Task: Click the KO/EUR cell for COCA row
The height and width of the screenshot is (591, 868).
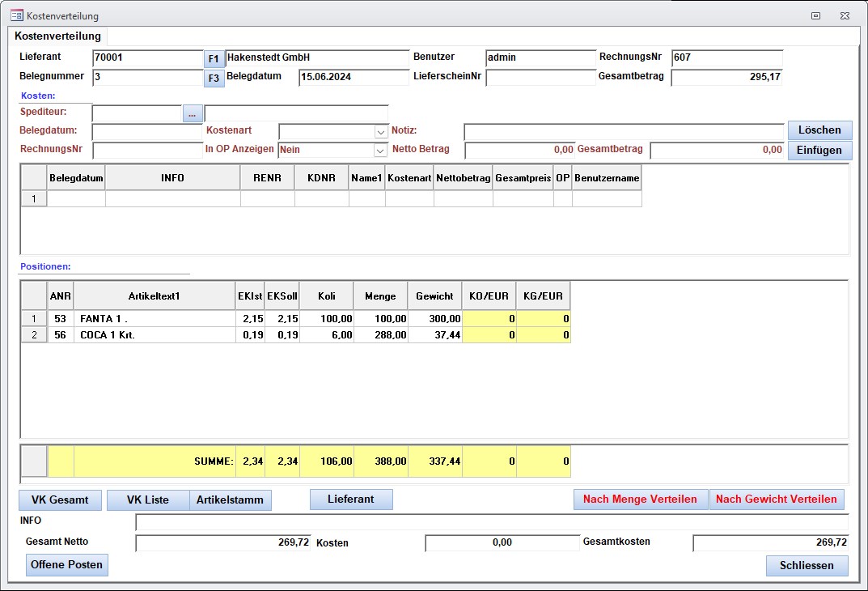Action: click(x=489, y=335)
